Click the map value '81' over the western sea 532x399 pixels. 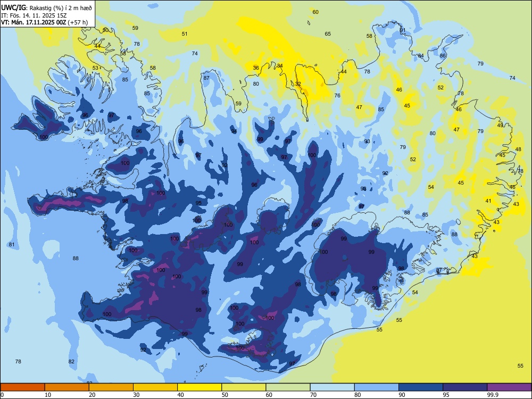(x=12, y=245)
